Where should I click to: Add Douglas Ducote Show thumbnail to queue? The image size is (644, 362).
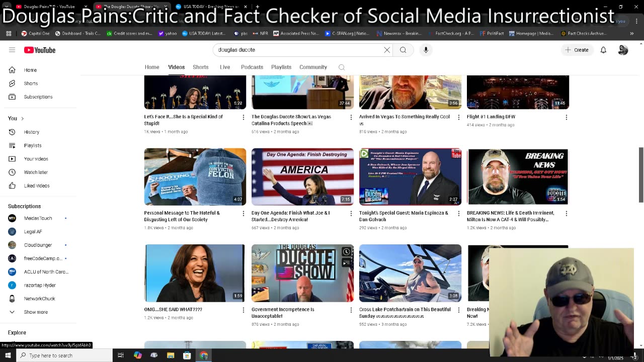tap(347, 262)
